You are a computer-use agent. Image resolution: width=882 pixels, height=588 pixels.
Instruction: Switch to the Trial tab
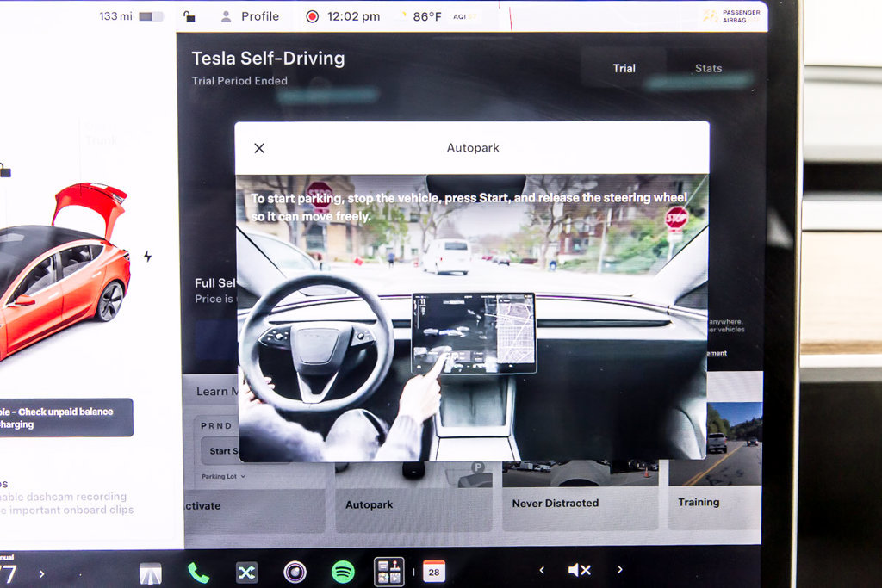coord(624,68)
